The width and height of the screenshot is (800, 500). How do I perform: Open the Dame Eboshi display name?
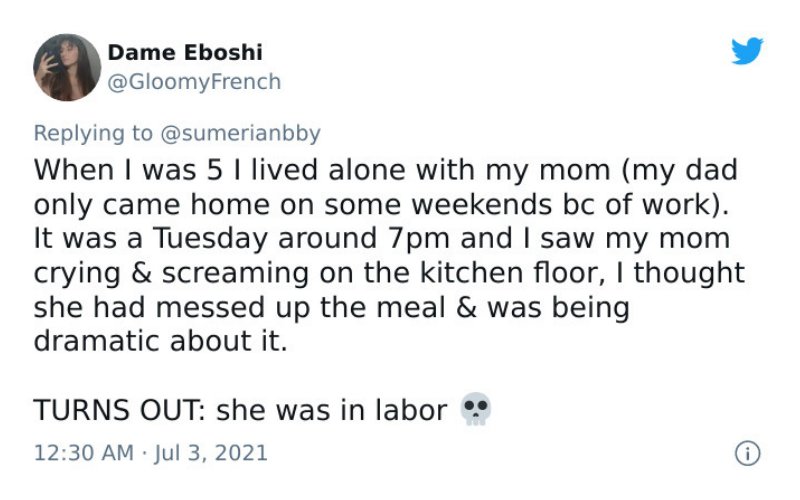185,52
